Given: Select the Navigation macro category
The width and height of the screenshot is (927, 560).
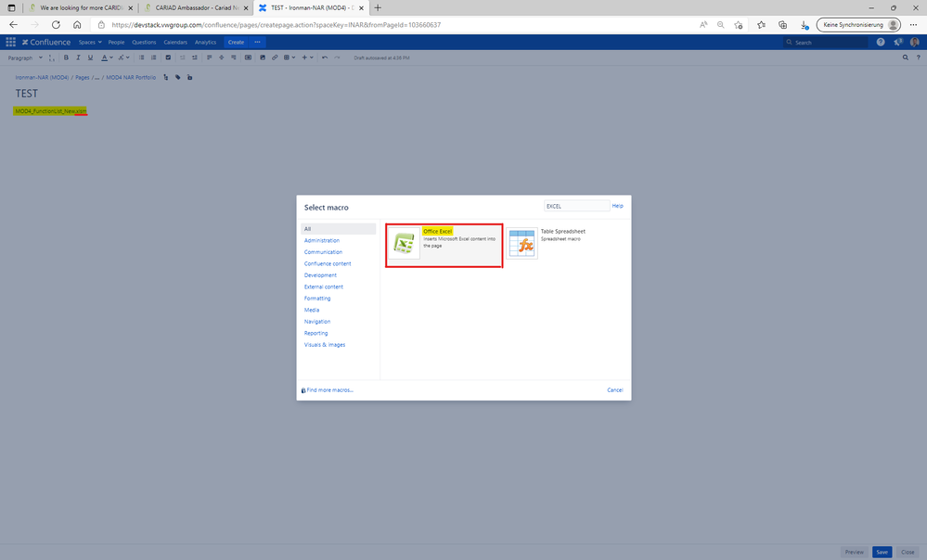Looking at the screenshot, I should 317,322.
